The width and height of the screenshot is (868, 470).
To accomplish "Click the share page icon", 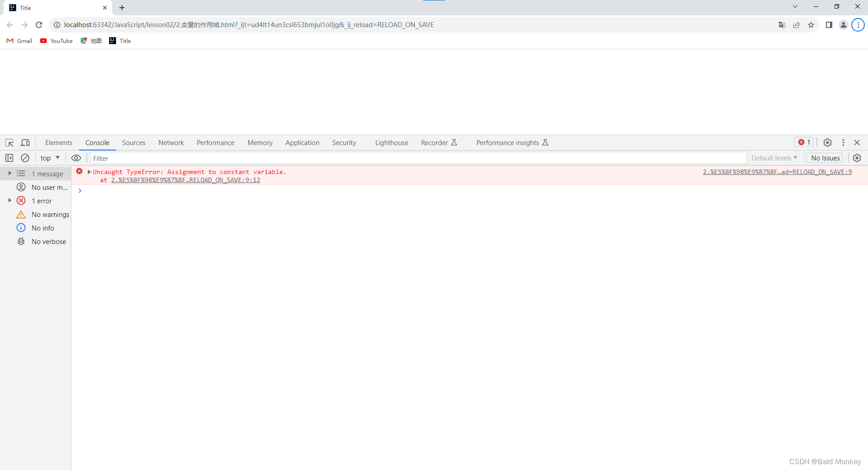I will (797, 25).
